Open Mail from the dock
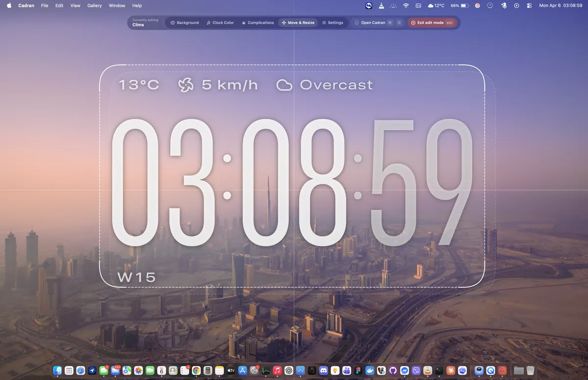The image size is (588, 380). [115, 371]
